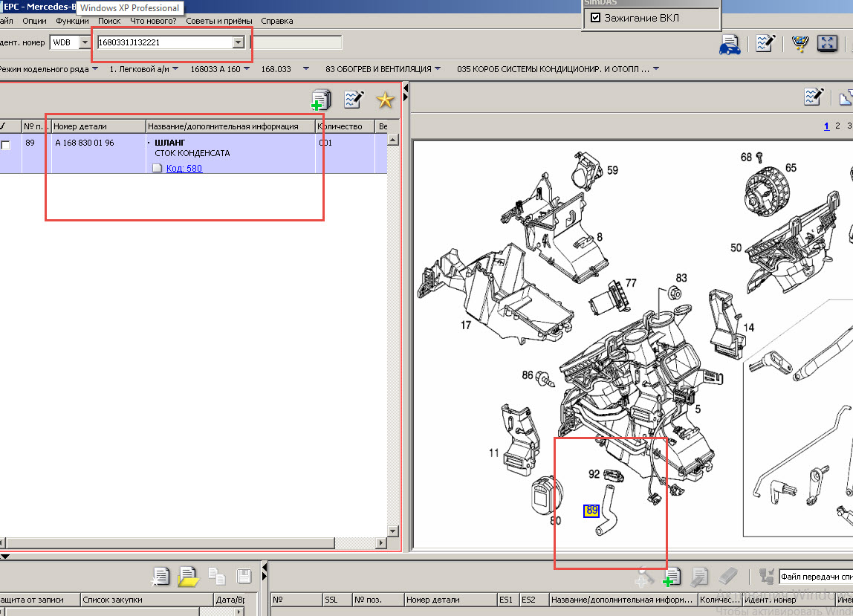Screen dimensions: 853x616
Task: Click the Номер детали column header
Action: 80,126
